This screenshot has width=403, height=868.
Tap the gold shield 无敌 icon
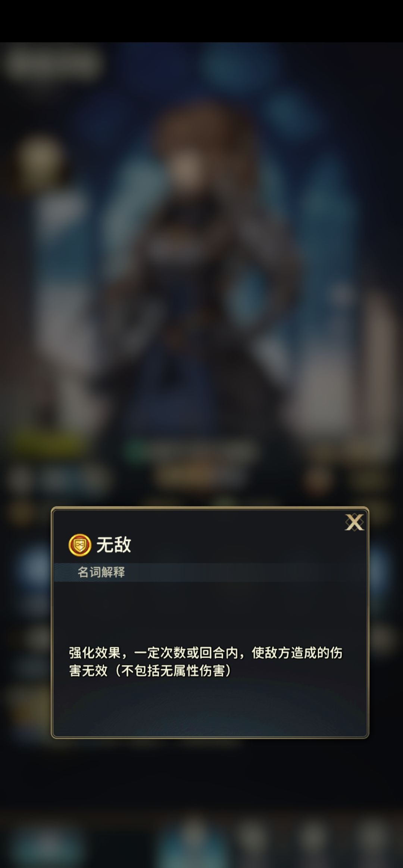[x=80, y=545]
